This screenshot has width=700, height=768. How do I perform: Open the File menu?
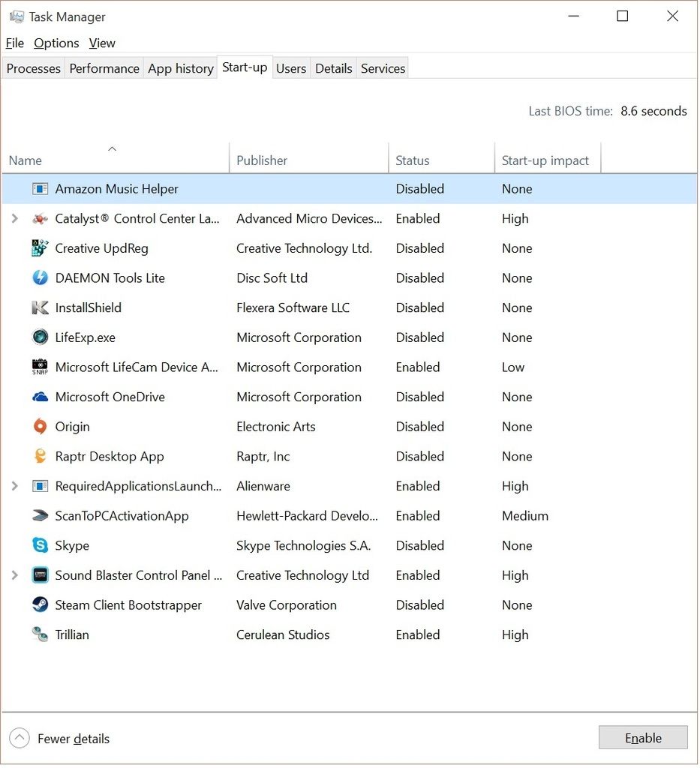coord(15,43)
